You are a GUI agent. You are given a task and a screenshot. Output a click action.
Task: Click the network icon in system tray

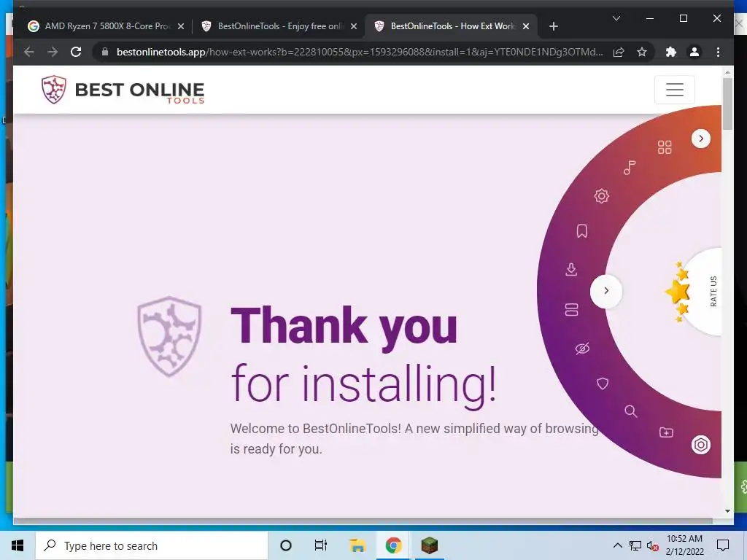pyautogui.click(x=635, y=545)
